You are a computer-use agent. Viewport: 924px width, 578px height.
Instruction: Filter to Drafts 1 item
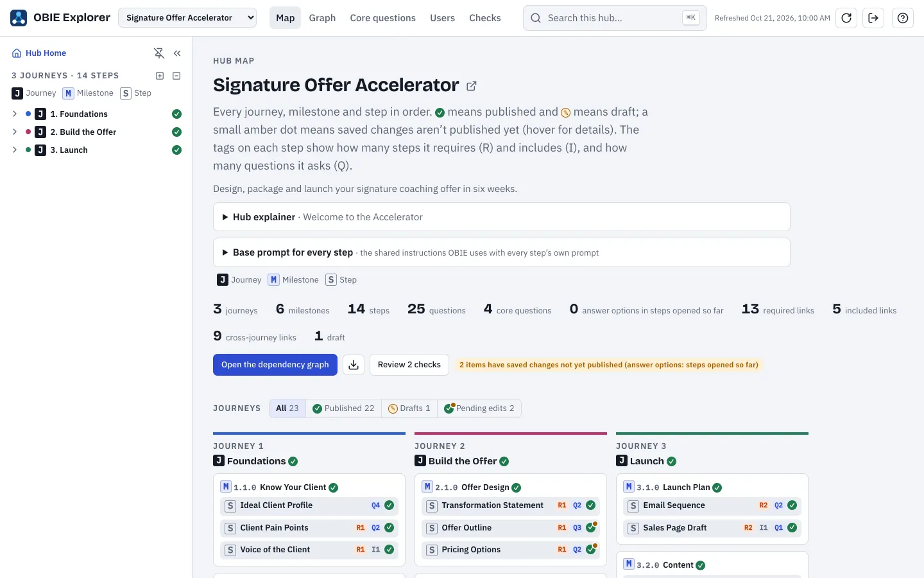409,408
